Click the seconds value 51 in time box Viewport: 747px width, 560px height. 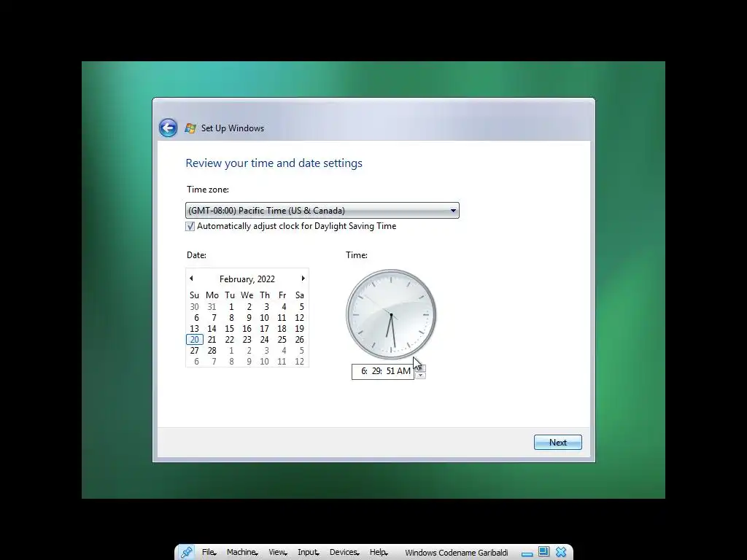tap(391, 371)
